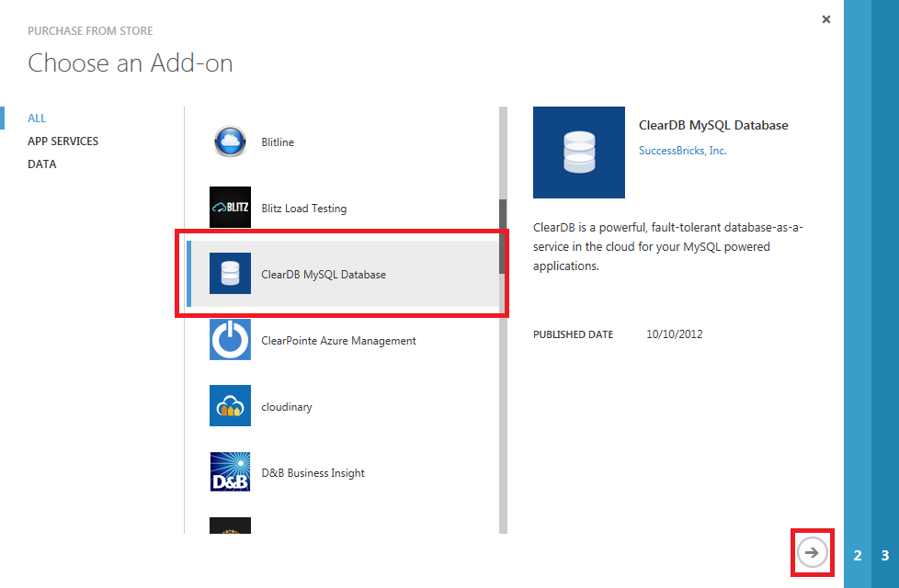The height and width of the screenshot is (588, 899).
Task: Click the cloudinary cloud icon
Action: pos(229,405)
